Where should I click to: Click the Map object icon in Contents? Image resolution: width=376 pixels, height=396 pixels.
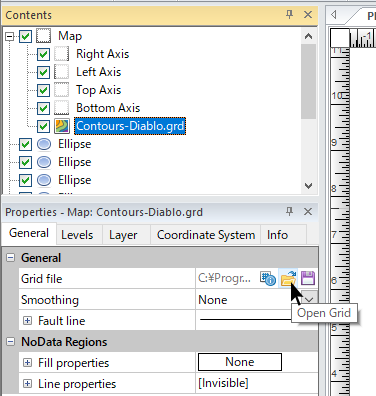tap(44, 36)
